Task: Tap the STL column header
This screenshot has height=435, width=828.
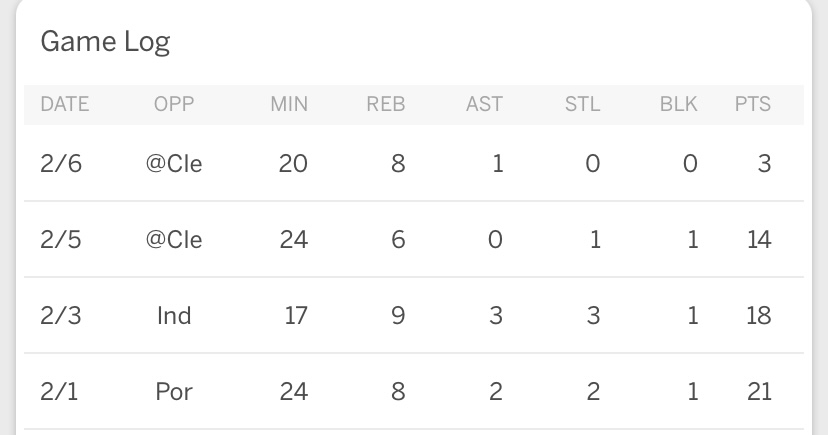Action: click(x=583, y=104)
